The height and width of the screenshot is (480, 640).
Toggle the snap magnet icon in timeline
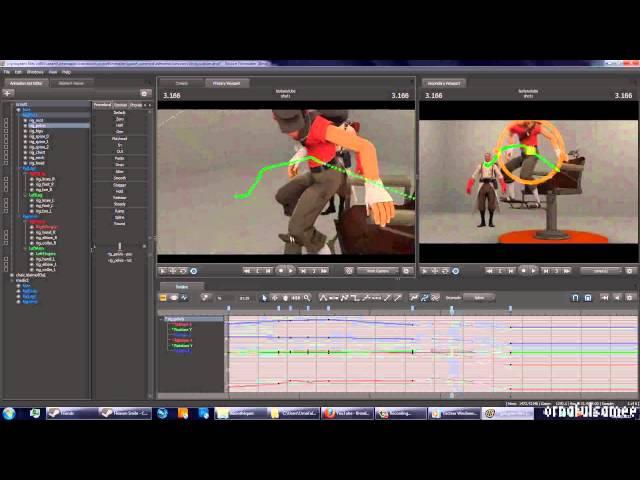point(575,298)
